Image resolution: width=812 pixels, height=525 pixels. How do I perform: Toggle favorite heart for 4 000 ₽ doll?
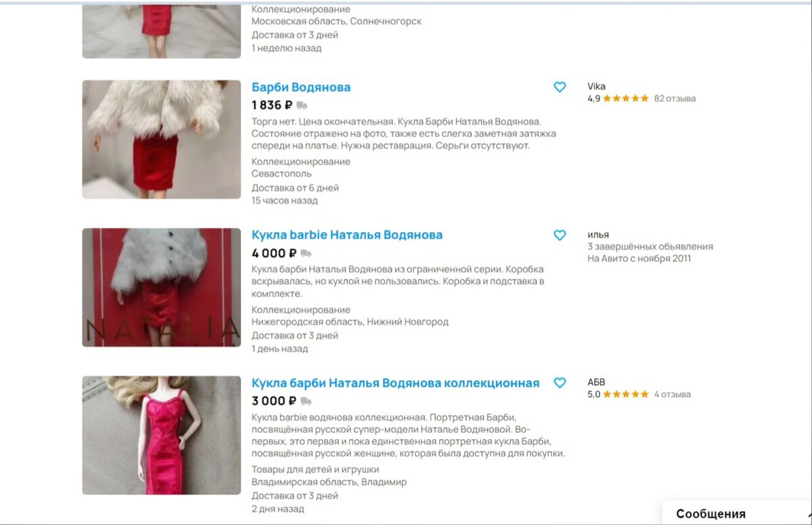(x=560, y=235)
